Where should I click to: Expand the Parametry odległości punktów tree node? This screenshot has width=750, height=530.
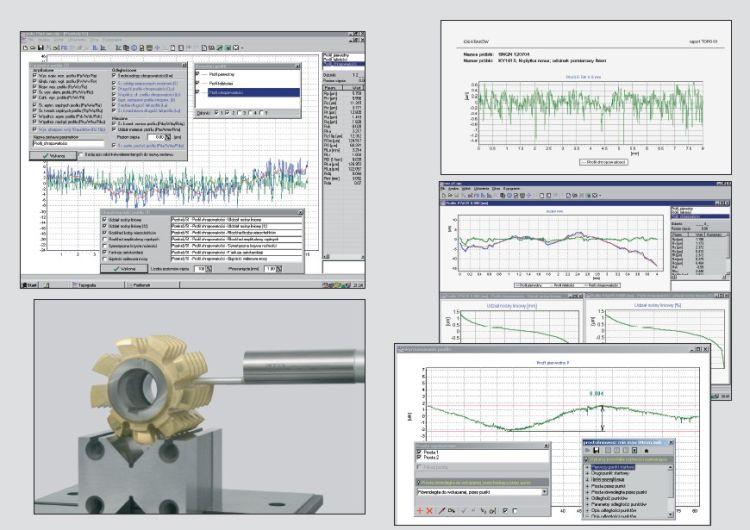click(587, 505)
